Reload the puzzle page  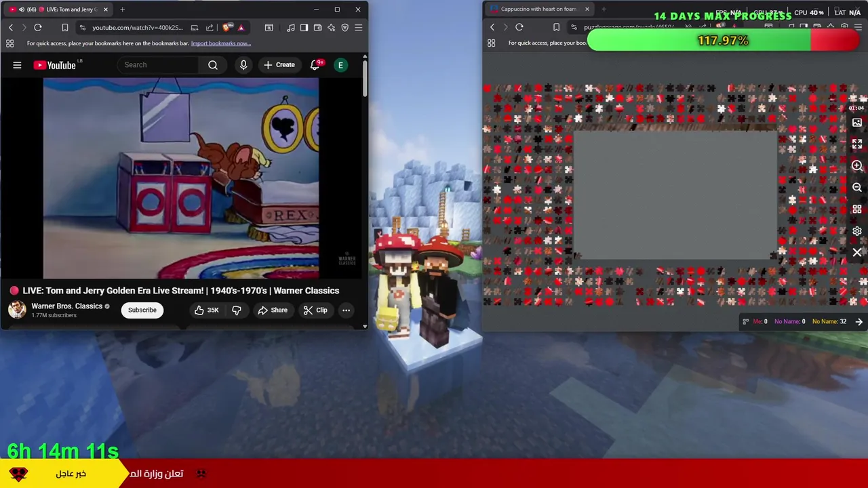click(519, 27)
